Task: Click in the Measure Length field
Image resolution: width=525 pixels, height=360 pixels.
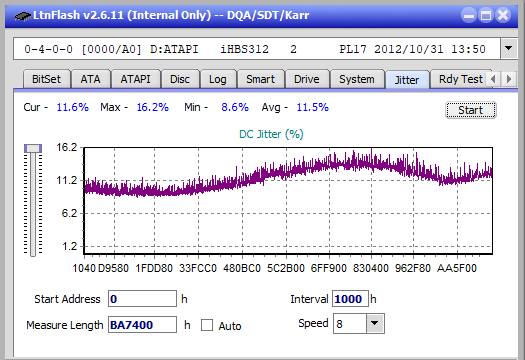Action: [142, 325]
